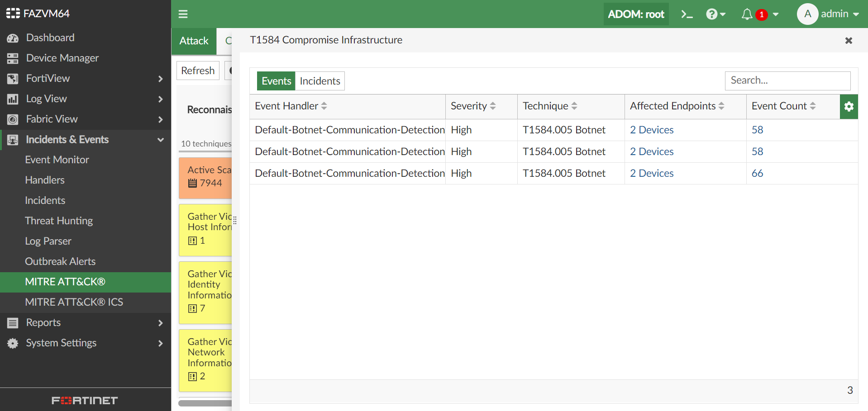This screenshot has width=868, height=411.
Task: Sort by Event Count column arrows
Action: pyautogui.click(x=813, y=106)
